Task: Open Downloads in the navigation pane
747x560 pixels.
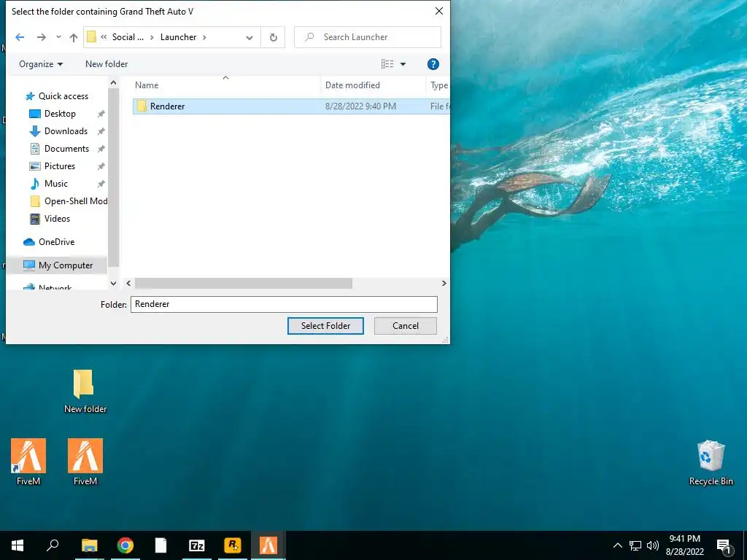Action: tap(66, 131)
